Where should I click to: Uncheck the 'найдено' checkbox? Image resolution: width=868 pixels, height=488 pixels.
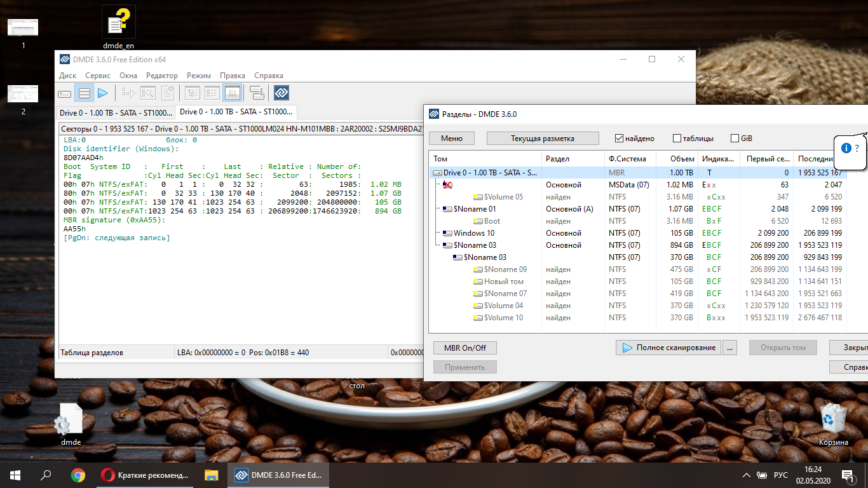[619, 139]
